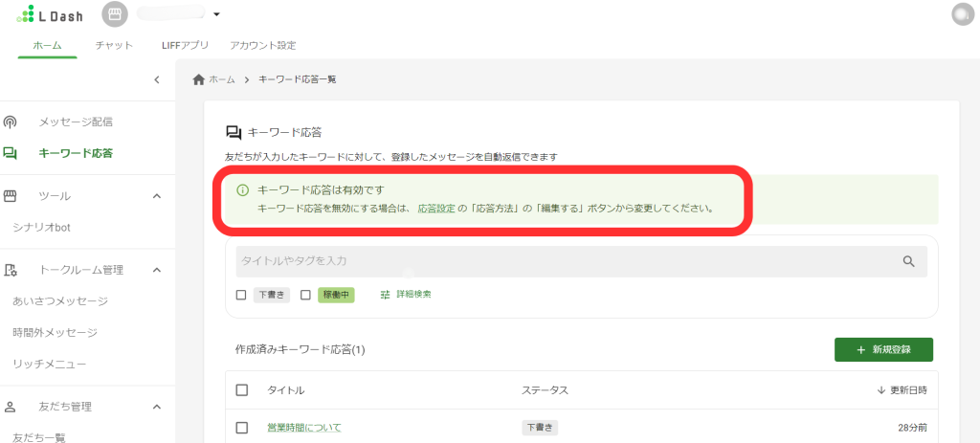Collapse the ツール sidebar section
980x443 pixels.
tap(157, 196)
